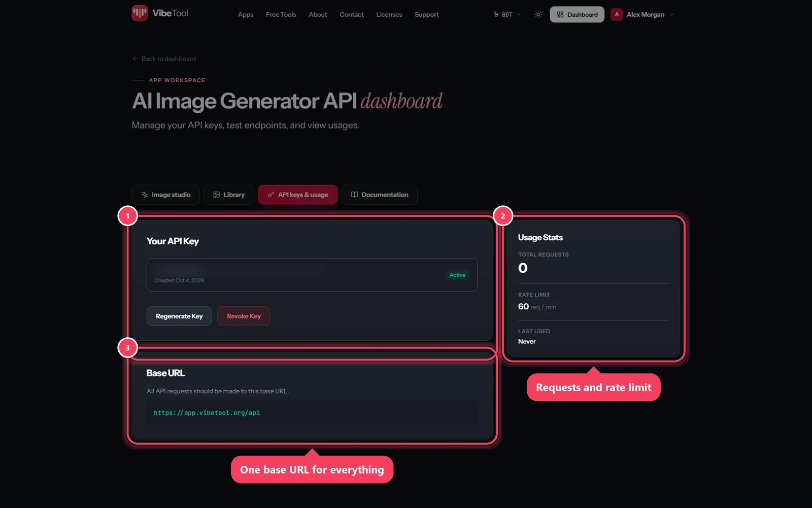The image size is (812, 508).
Task: Click the LAST USED value Never
Action: 527,341
